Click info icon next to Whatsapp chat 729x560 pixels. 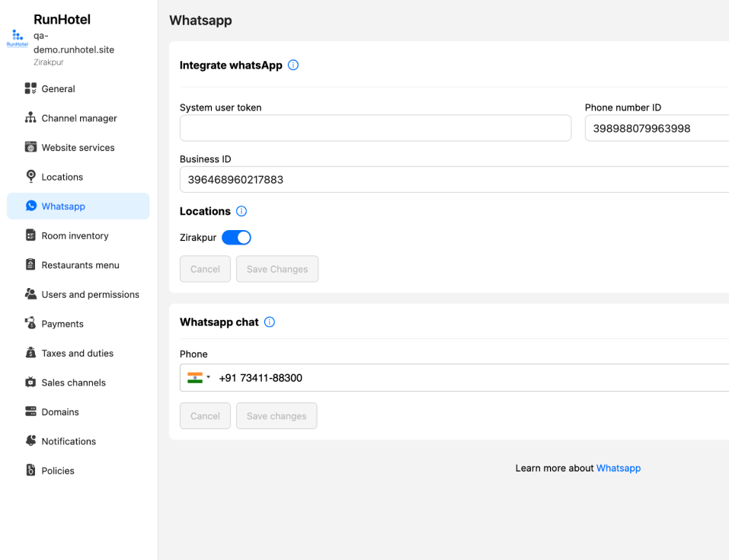(x=270, y=322)
